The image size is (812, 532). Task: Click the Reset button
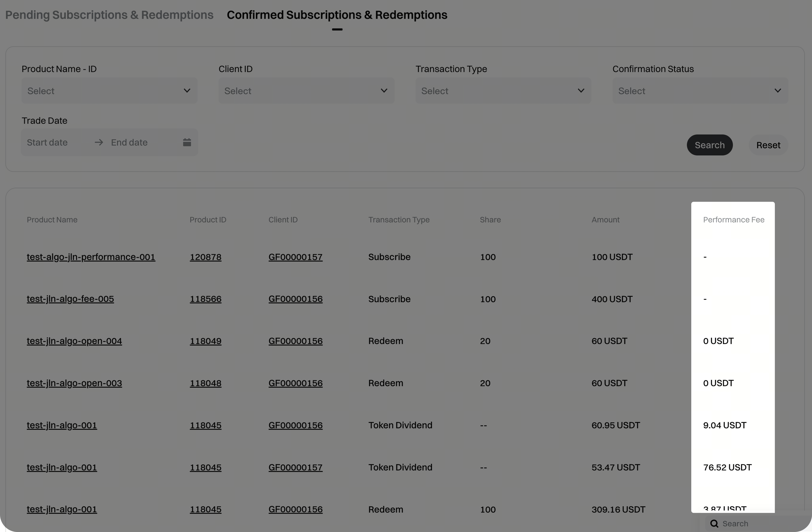pos(768,145)
